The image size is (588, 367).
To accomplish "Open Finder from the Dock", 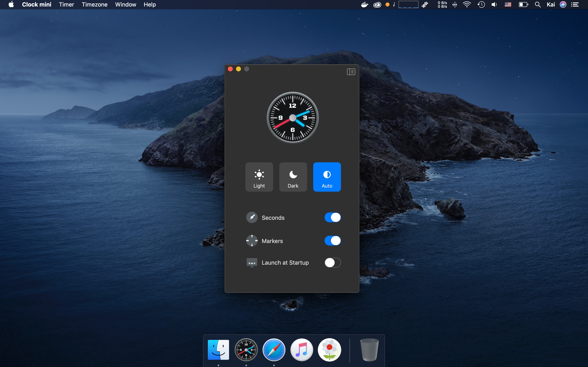I will 218,350.
